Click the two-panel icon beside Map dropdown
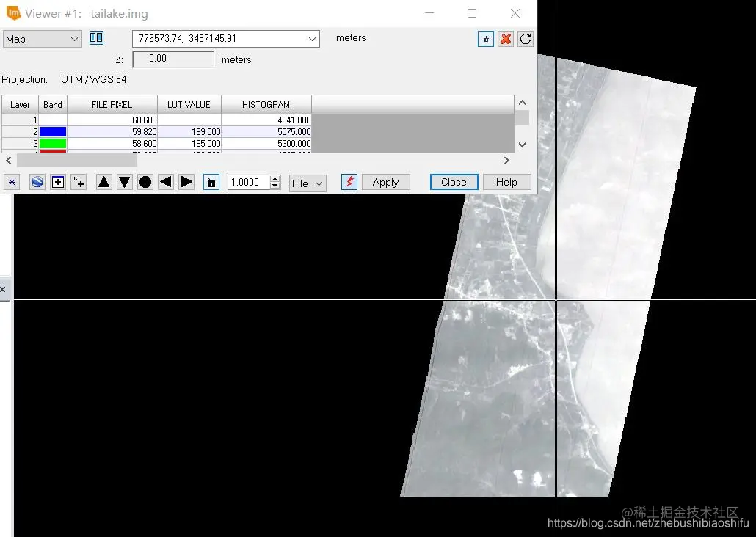Viewport: 756px width, 537px height. point(96,37)
